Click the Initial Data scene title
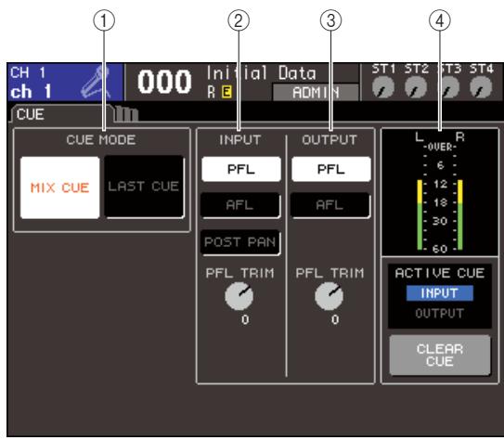The image size is (504, 440). 262,73
